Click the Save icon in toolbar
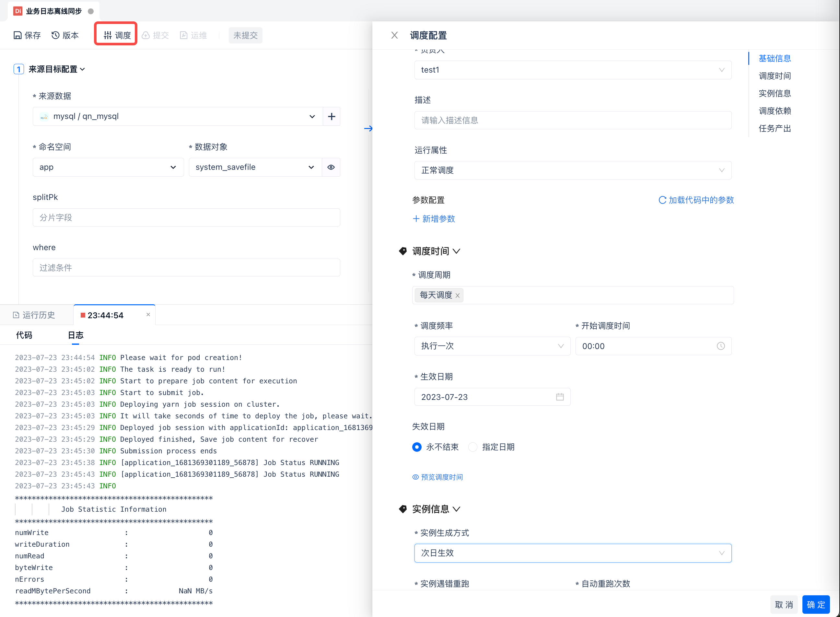 tap(17, 35)
